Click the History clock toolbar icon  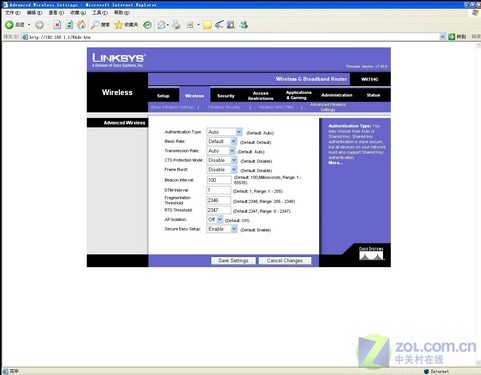point(147,25)
